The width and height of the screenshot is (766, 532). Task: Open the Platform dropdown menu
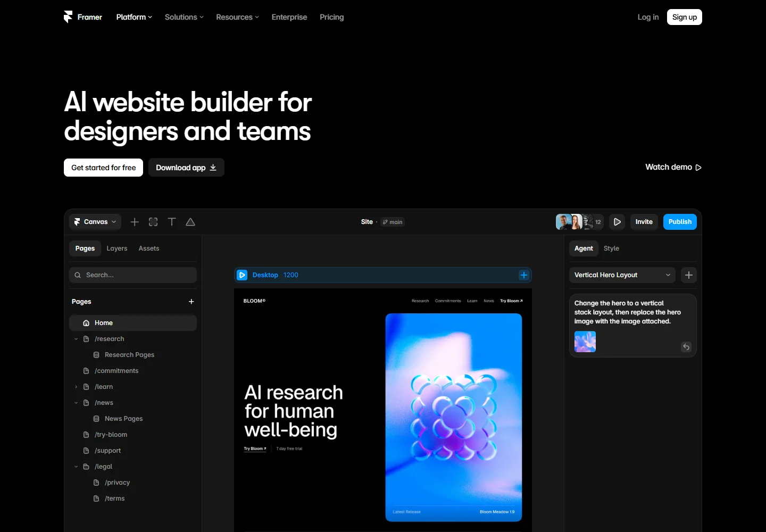134,17
